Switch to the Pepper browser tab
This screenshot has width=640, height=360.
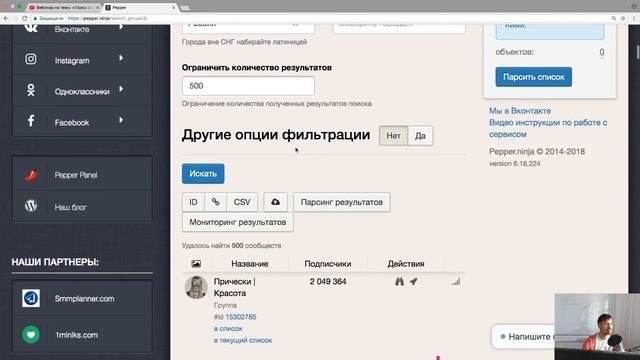(140, 8)
